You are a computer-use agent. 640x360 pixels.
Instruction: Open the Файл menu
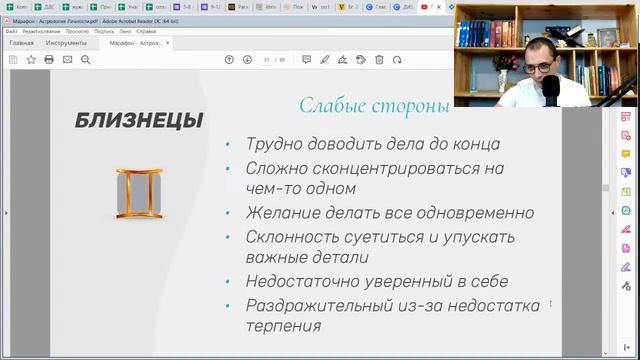click(x=11, y=31)
